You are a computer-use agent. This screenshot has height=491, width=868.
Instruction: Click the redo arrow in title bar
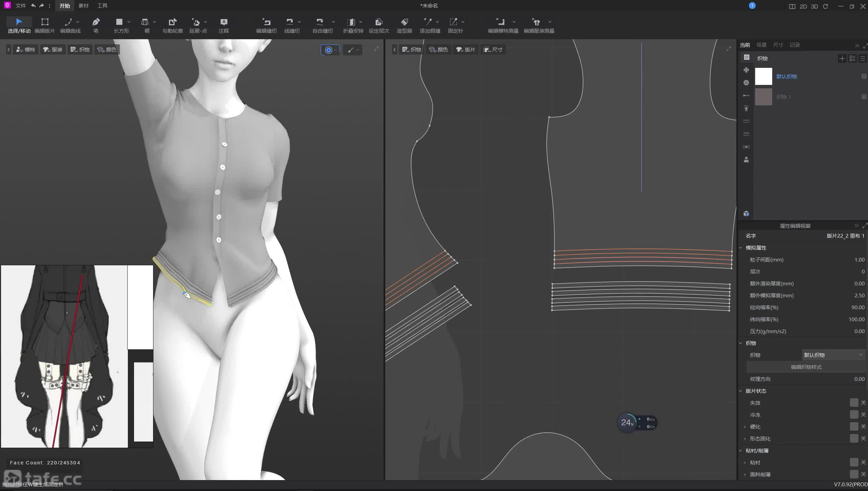42,5
